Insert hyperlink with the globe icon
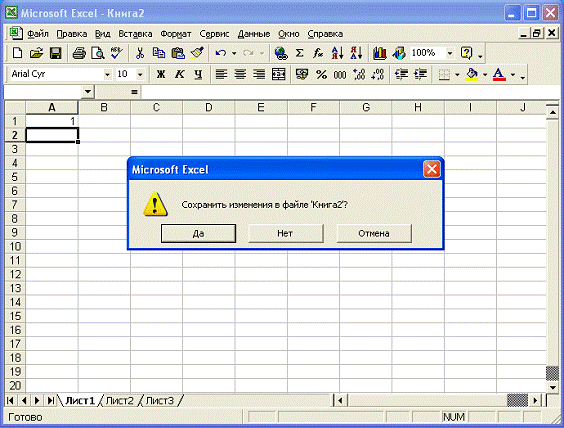Screen dimensions: 564x428 [x=281, y=53]
